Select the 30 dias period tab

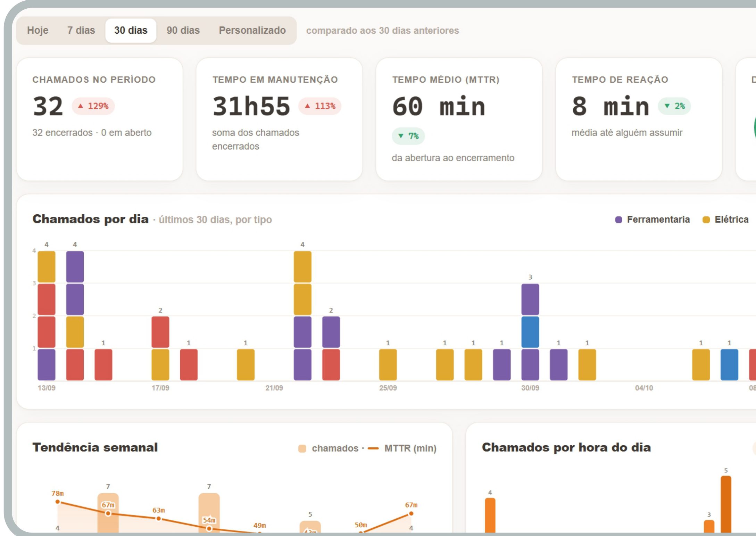(x=131, y=31)
